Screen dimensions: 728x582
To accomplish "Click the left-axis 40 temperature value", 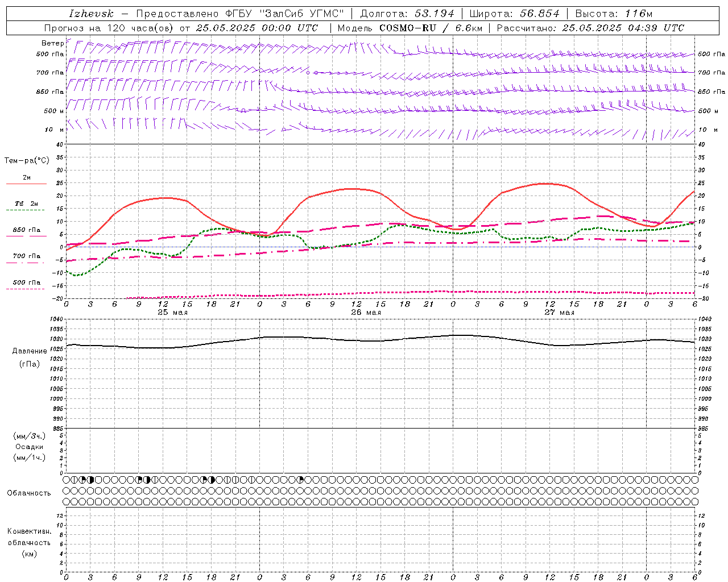I will point(60,144).
